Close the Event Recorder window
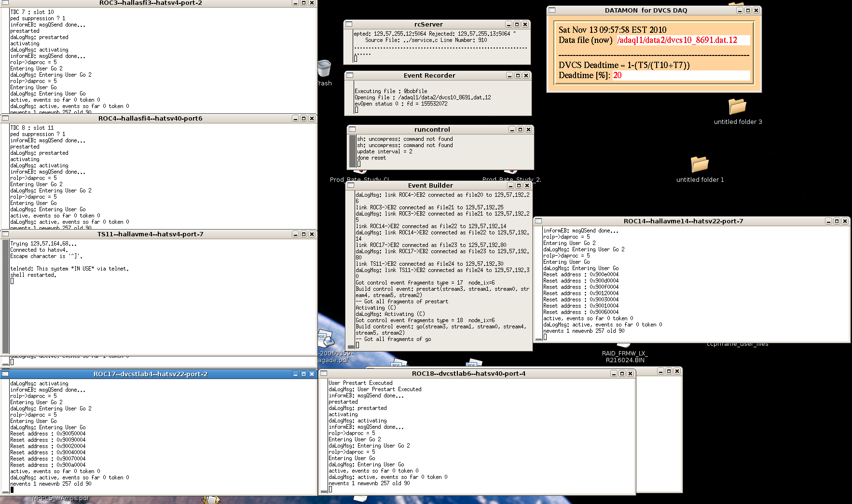 point(526,75)
